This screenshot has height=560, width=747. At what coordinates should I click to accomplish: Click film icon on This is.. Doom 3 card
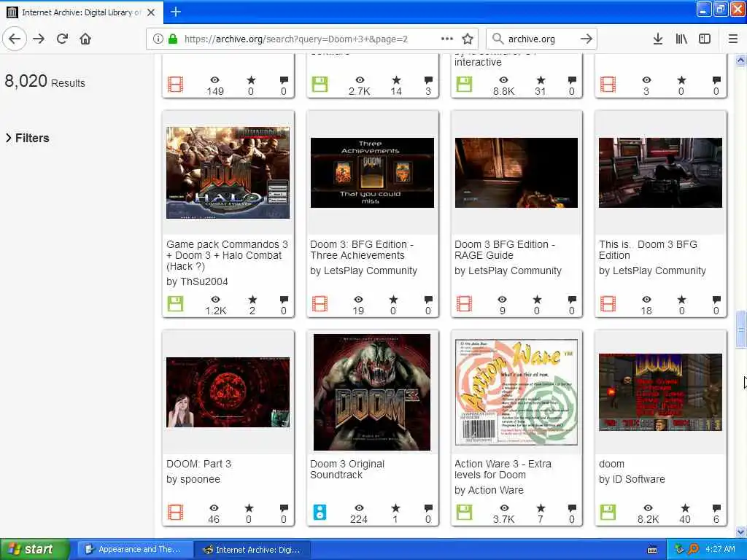[608, 304]
